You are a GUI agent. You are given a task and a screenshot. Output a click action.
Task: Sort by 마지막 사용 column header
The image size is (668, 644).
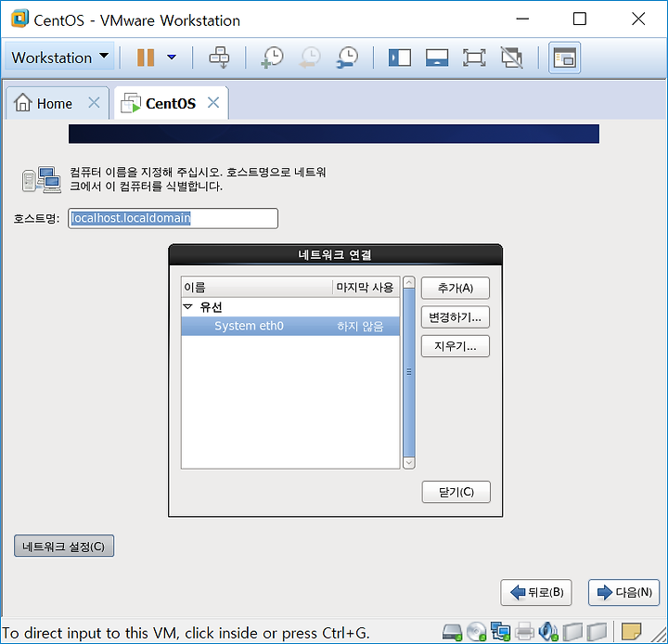tap(366, 288)
